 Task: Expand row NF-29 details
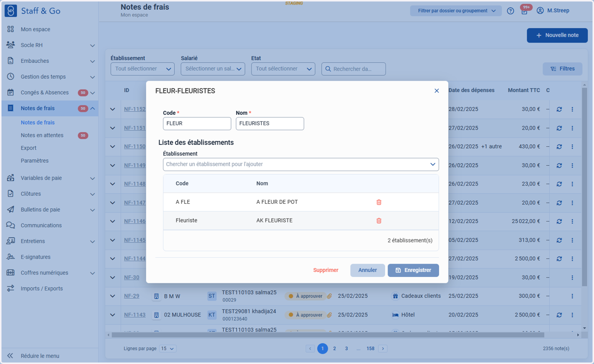tap(113, 296)
